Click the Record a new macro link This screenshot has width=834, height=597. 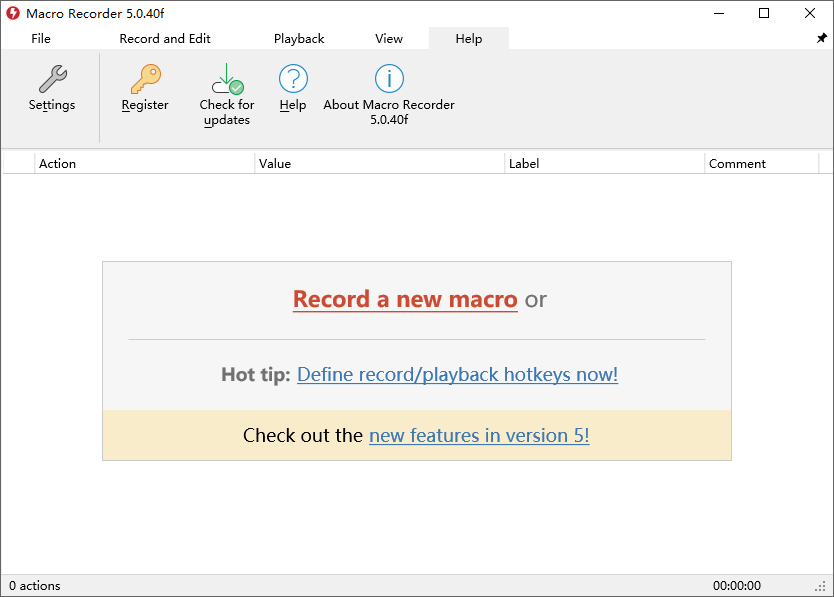[405, 300]
